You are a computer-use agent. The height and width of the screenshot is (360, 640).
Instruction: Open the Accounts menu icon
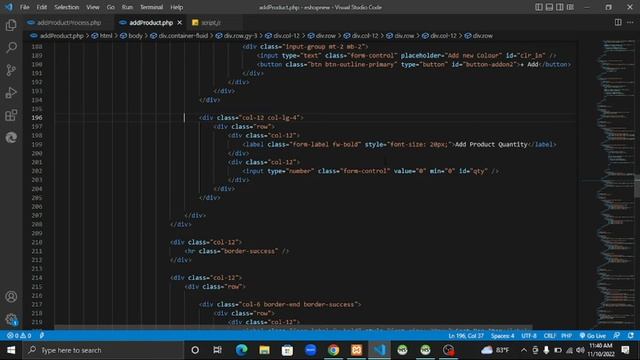pyautogui.click(x=11, y=297)
